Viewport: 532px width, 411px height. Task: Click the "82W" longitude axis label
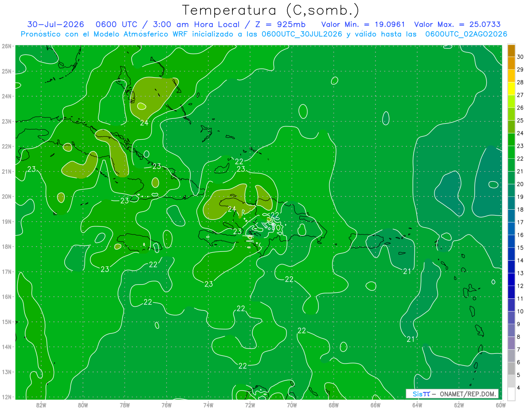pyautogui.click(x=41, y=405)
